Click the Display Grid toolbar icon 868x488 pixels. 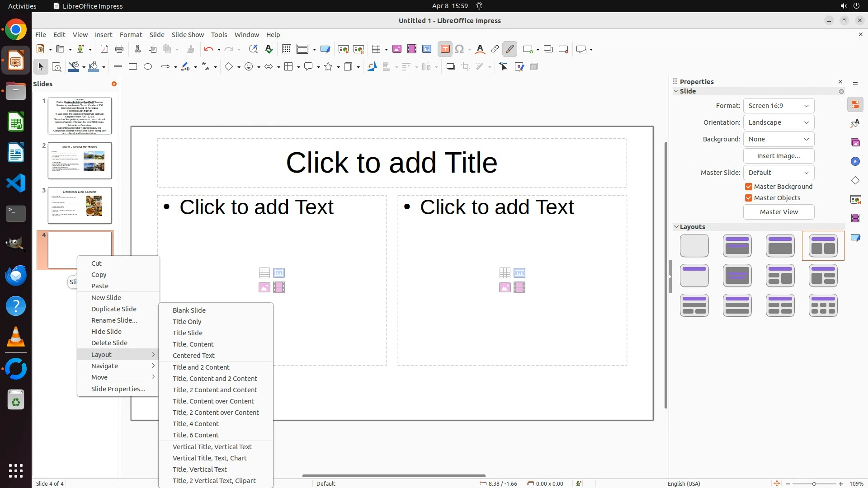tap(287, 49)
